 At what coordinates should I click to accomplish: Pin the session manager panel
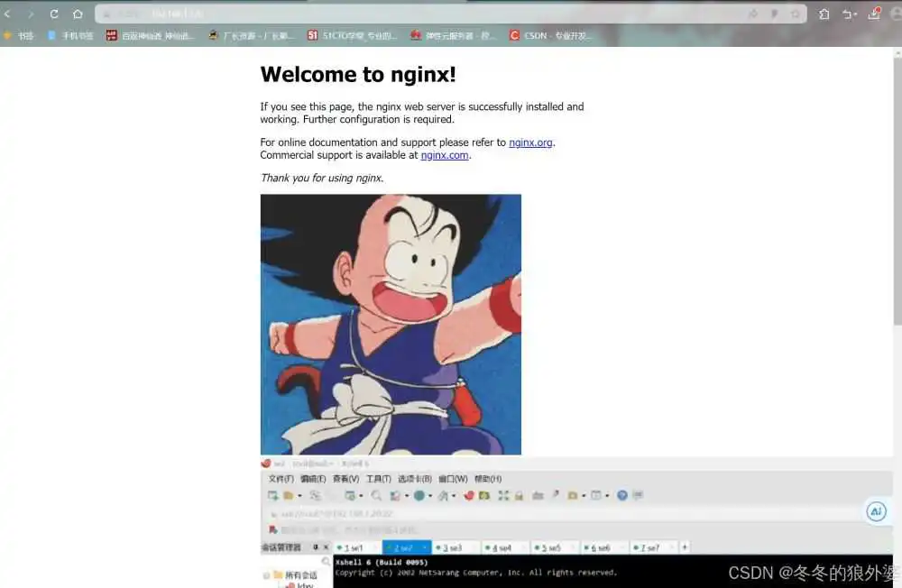click(316, 547)
